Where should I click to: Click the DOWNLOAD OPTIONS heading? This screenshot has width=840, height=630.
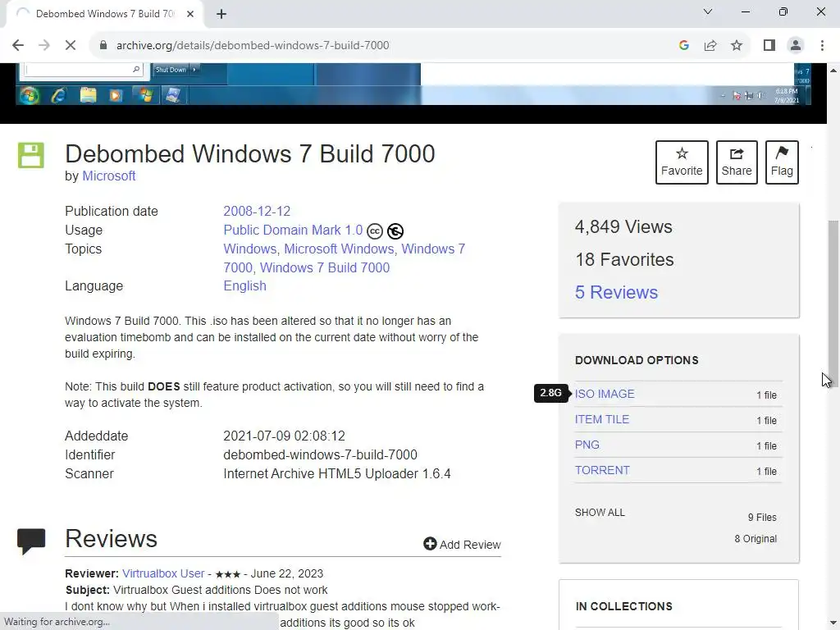tap(637, 360)
